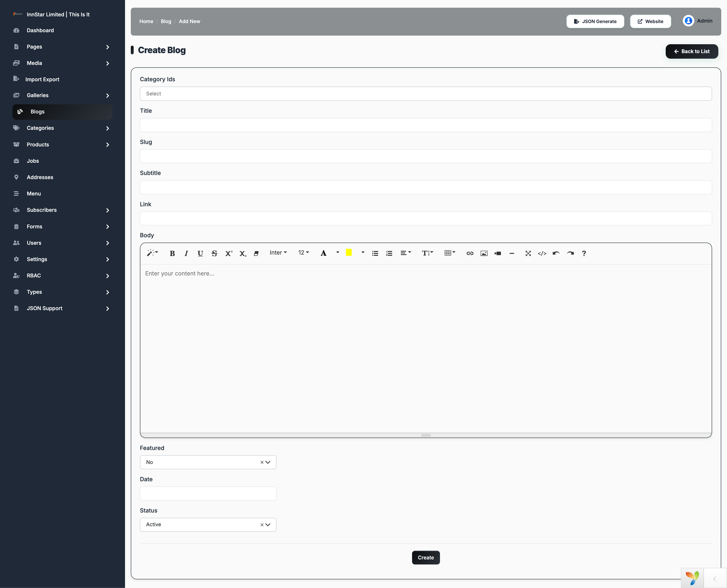Submit form with Create button

coord(426,557)
